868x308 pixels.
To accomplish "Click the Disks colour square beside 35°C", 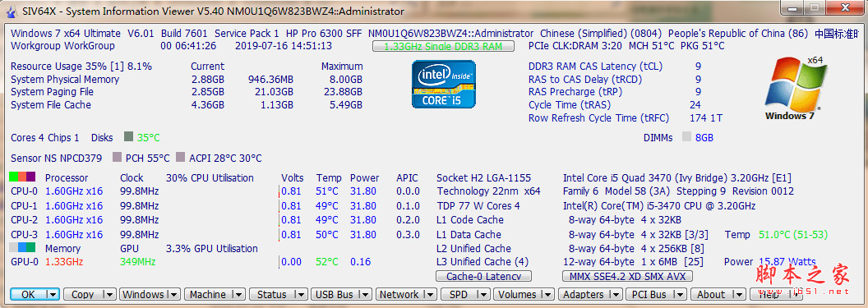I will coord(128,136).
